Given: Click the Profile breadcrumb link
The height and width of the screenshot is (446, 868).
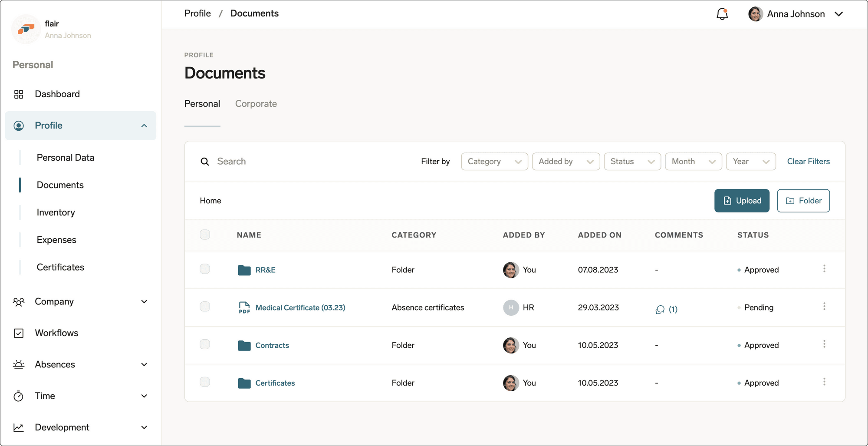Looking at the screenshot, I should [x=197, y=13].
